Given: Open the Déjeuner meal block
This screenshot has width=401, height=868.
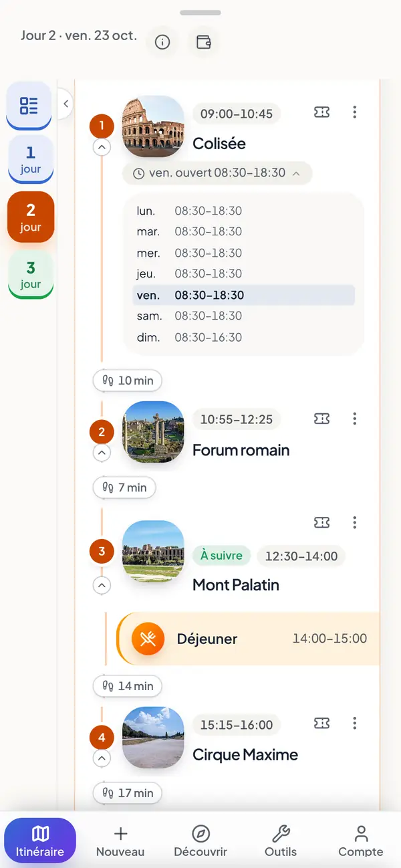Looking at the screenshot, I should click(x=248, y=639).
